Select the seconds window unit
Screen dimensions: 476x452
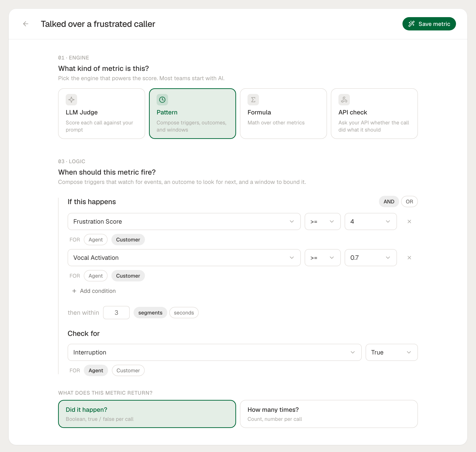tap(184, 313)
